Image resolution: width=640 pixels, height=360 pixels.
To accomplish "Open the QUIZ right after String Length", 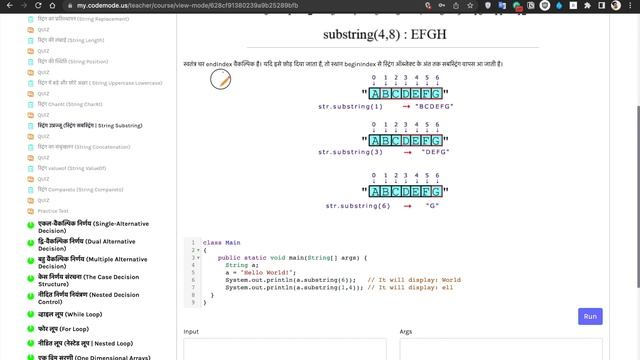I will click(43, 51).
